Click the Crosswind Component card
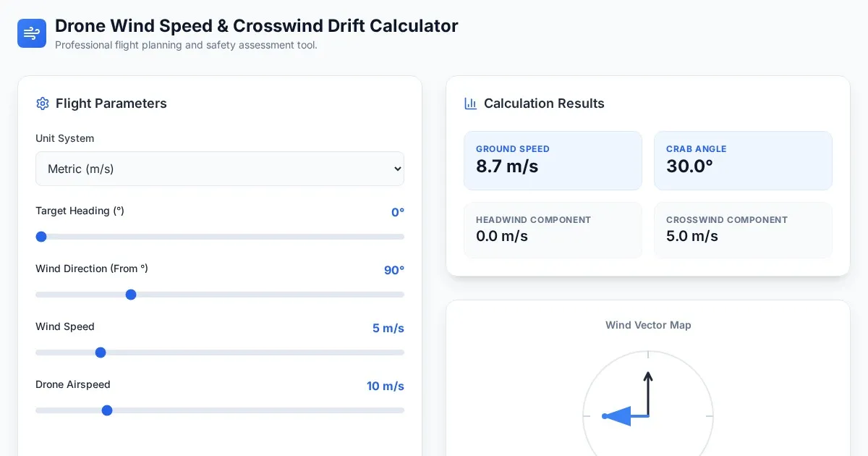Viewport: 868px width, 456px height. 743,230
